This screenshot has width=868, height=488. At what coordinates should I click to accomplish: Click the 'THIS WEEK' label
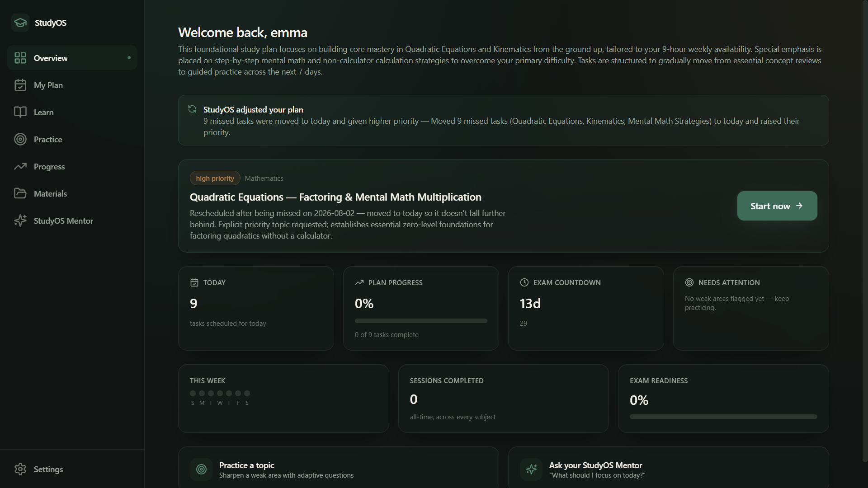pos(208,380)
